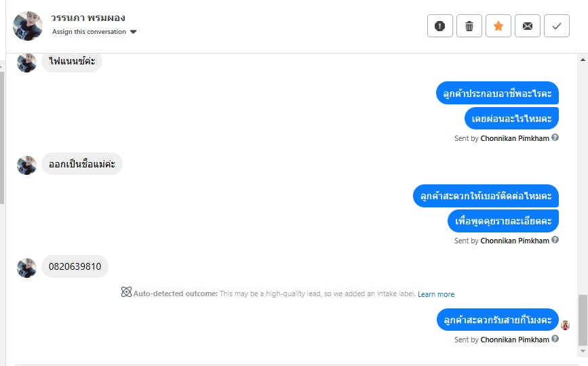Viewport: 588px width, 366px height.
Task: Mark conversation done with checkmark
Action: tap(557, 26)
